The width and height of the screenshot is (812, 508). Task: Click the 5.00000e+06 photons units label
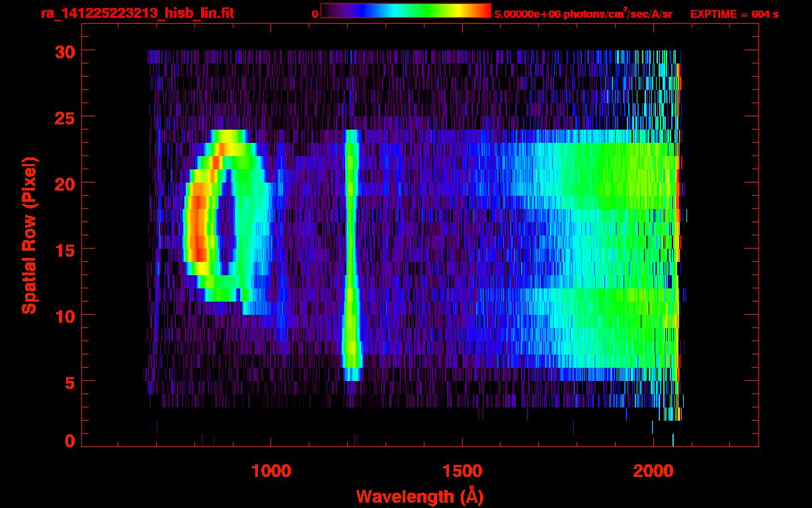coord(583,13)
